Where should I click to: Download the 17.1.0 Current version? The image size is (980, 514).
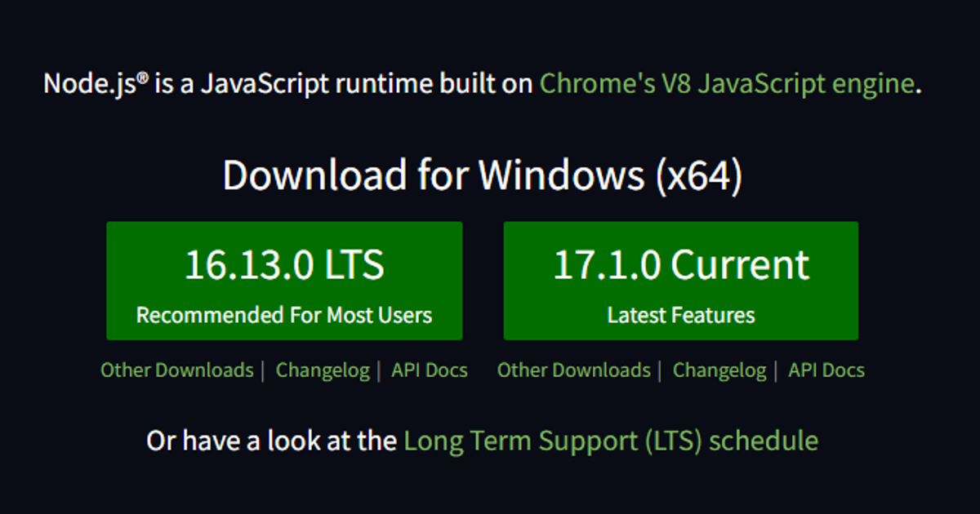(x=681, y=281)
